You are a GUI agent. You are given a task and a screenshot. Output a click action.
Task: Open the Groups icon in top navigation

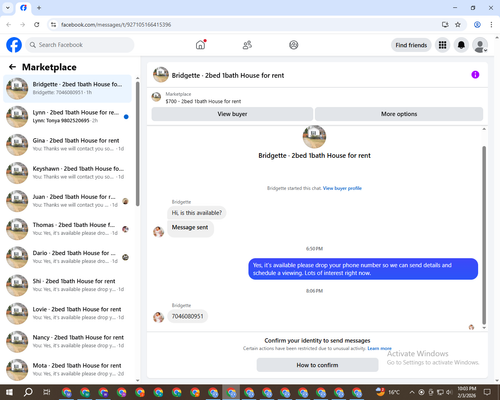pos(294,45)
